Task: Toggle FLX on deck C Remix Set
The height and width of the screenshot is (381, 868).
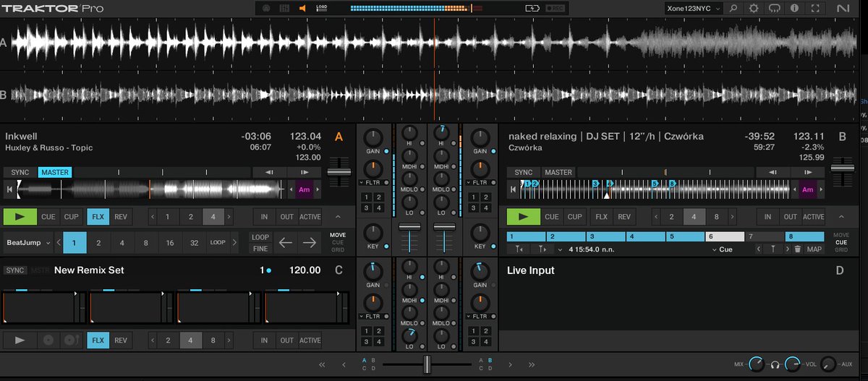Action: point(98,341)
